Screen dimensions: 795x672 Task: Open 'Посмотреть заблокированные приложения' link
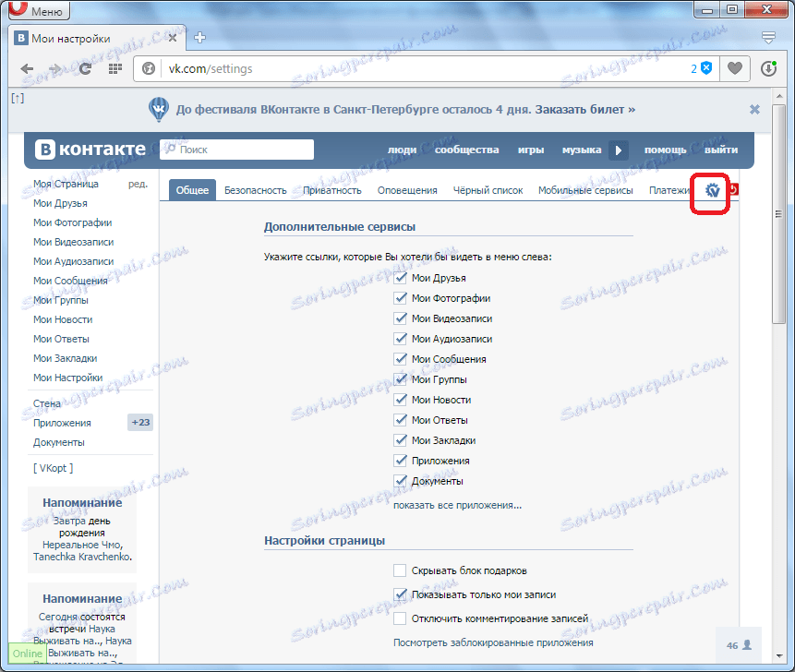493,642
